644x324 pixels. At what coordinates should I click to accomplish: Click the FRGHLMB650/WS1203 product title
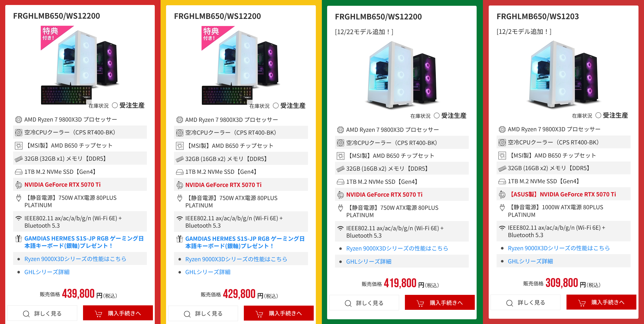click(x=538, y=16)
